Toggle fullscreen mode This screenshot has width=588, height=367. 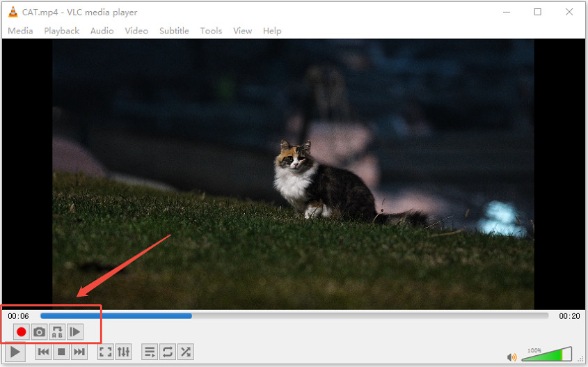pyautogui.click(x=105, y=352)
